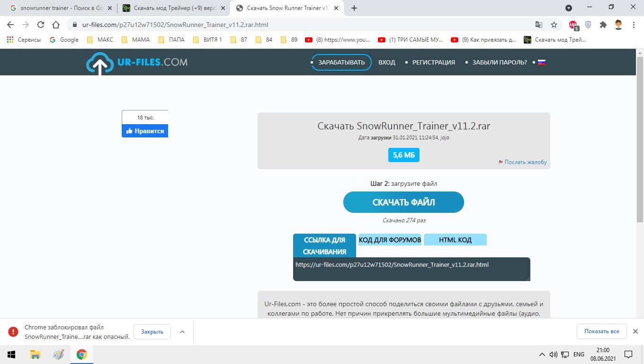Open the Windows Start menu

[11, 354]
